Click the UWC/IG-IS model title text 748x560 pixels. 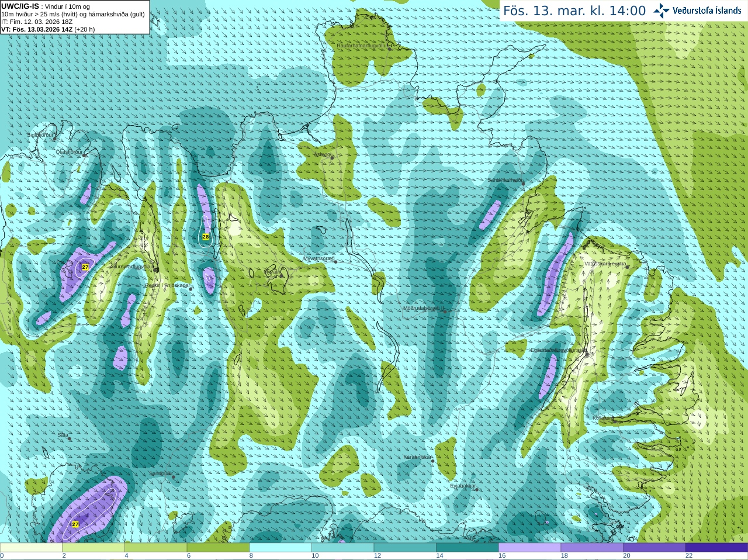(20, 6)
